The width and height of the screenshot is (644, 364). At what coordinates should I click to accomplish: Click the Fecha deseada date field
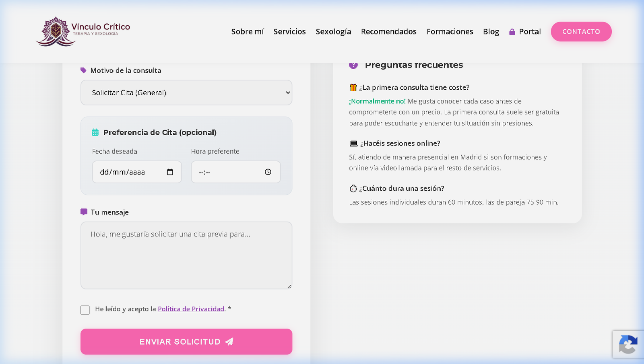coord(137,172)
